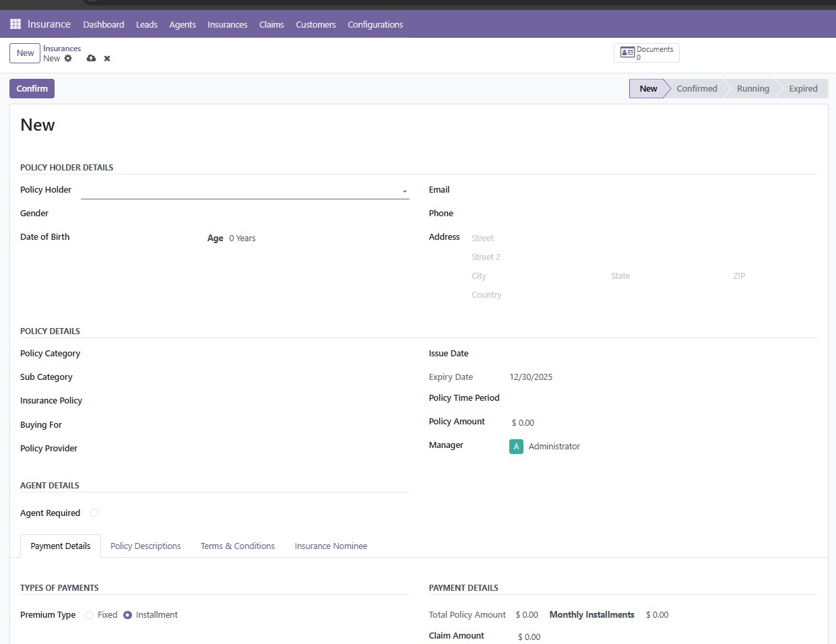The width and height of the screenshot is (836, 644).
Task: Click the gear actions icon beside New
Action: tap(68, 59)
